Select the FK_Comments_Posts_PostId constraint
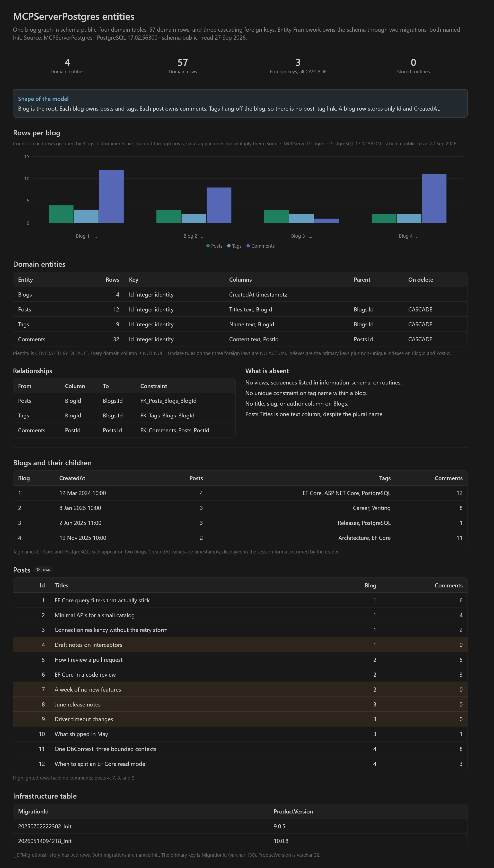 point(174,431)
